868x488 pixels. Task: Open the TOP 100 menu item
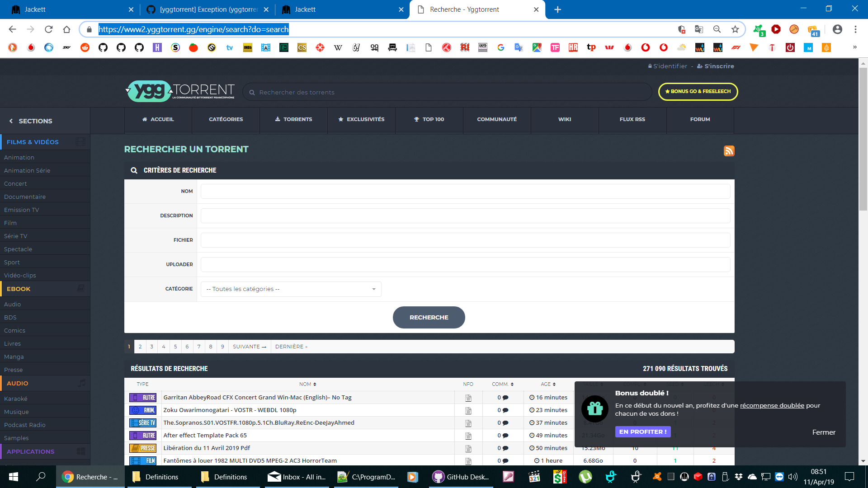point(429,119)
